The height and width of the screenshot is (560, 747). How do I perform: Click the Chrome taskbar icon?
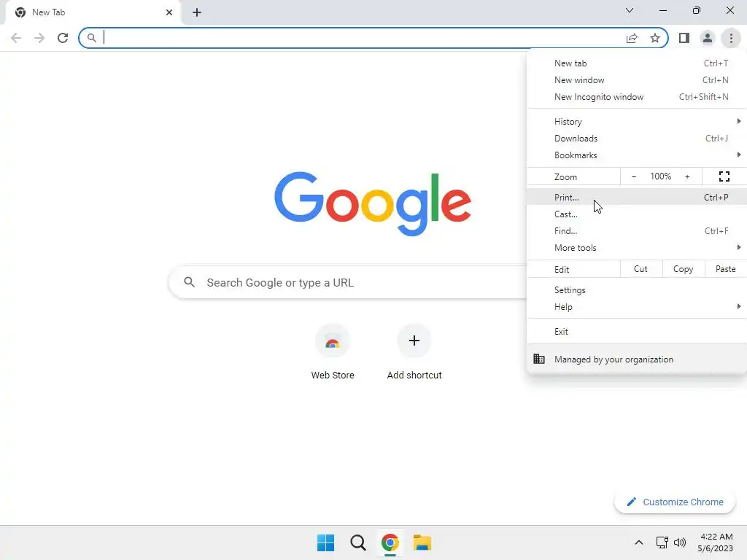390,542
